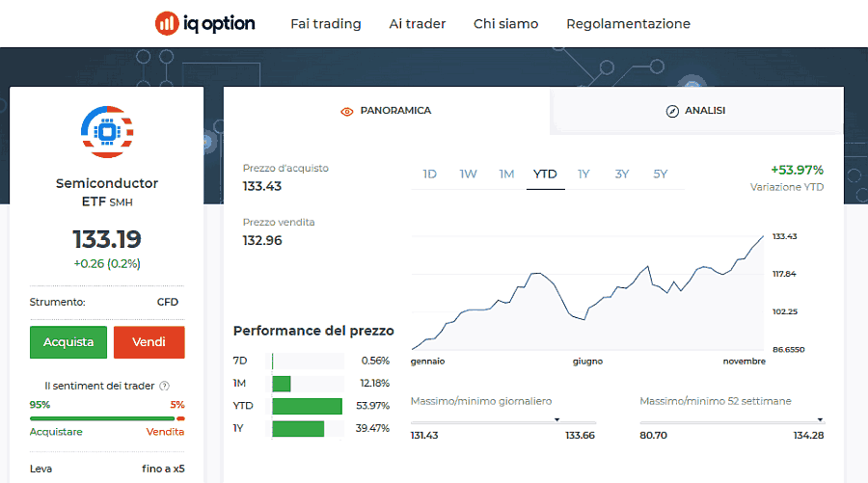Open the trader sentiment help icon

pos(164,386)
